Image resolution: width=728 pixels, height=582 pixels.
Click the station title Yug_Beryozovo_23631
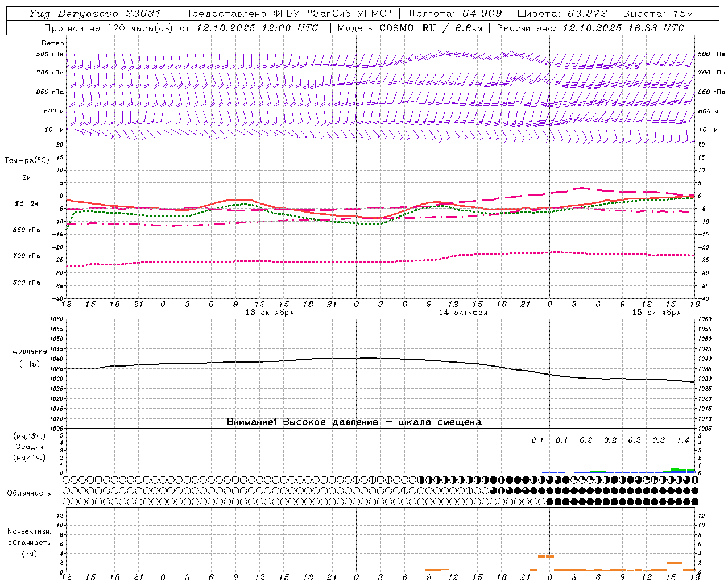(x=95, y=14)
